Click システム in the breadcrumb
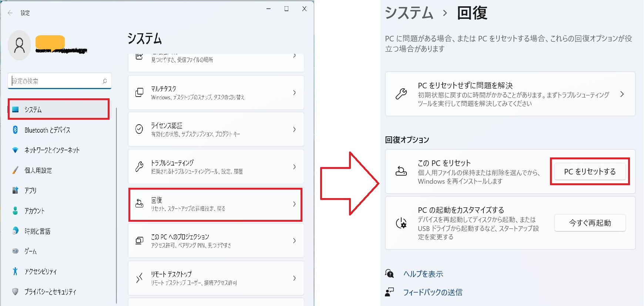Image resolution: width=644 pixels, height=306 pixels. [409, 13]
